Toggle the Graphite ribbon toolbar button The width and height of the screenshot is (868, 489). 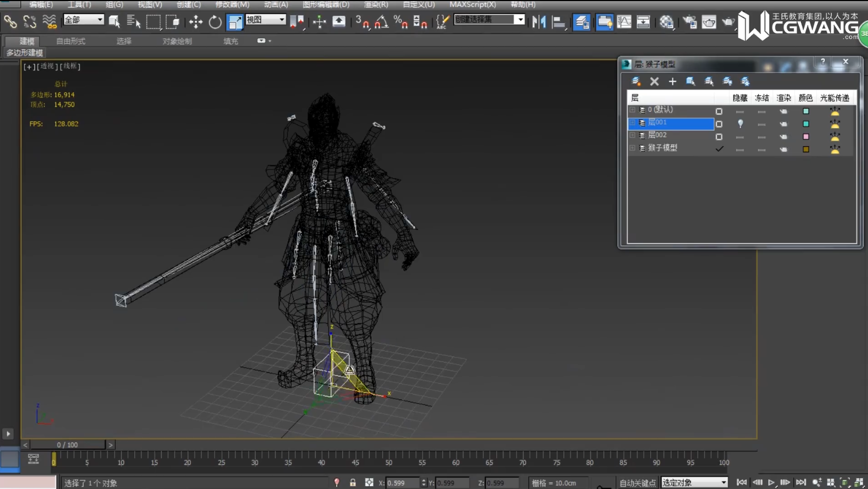[x=604, y=22]
